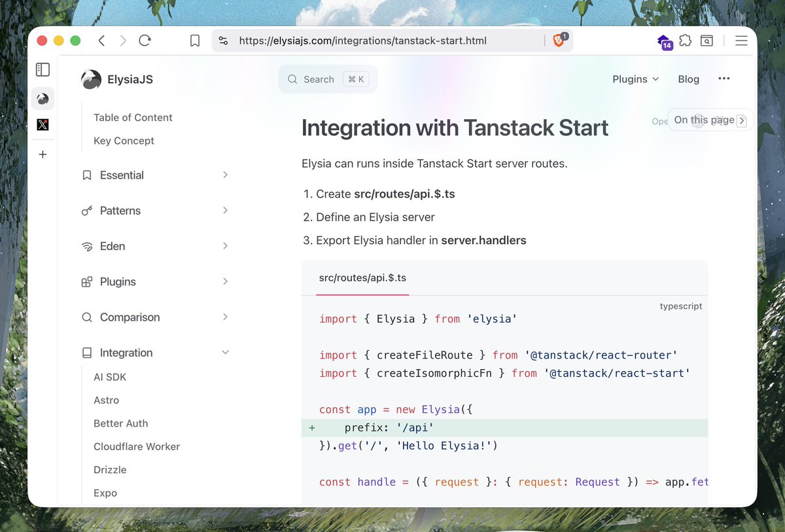The height and width of the screenshot is (532, 785).
Task: Expand the Comparison section chevron
Action: 225,317
